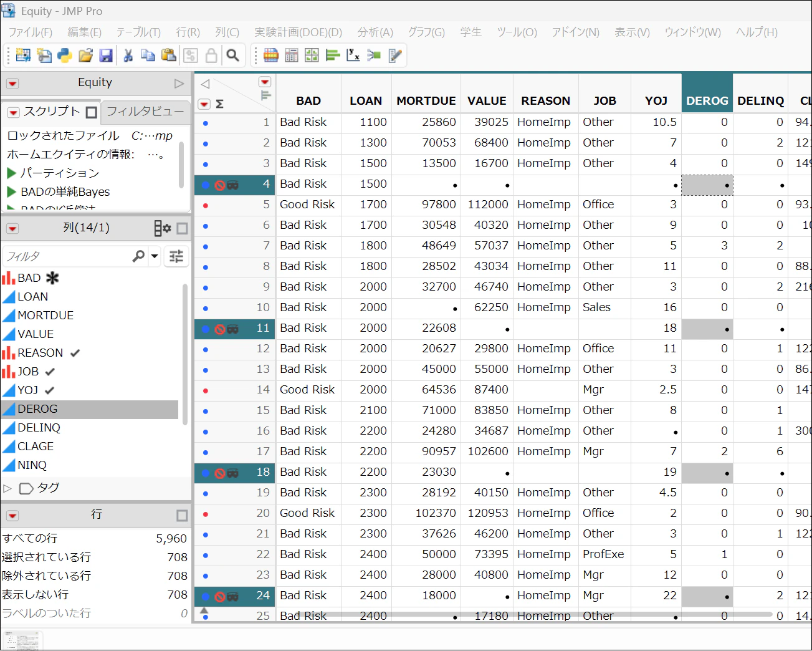This screenshot has width=812, height=651.
Task: Click the New Script toolbar icon
Action: coord(44,55)
